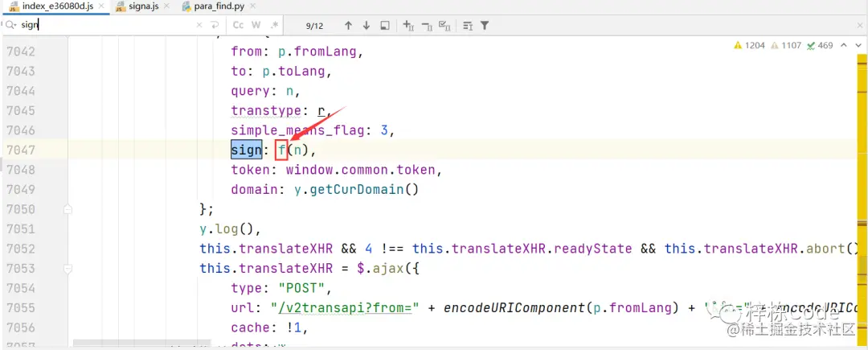Add selection for next occurrence
Viewport: 868px width, 350px height.
point(409,26)
